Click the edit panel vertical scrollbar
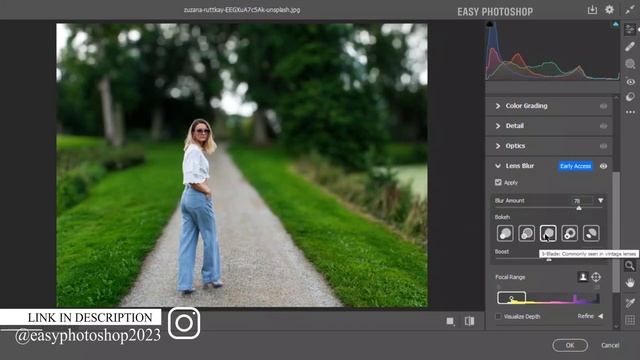This screenshot has width=640, height=360. [x=616, y=231]
